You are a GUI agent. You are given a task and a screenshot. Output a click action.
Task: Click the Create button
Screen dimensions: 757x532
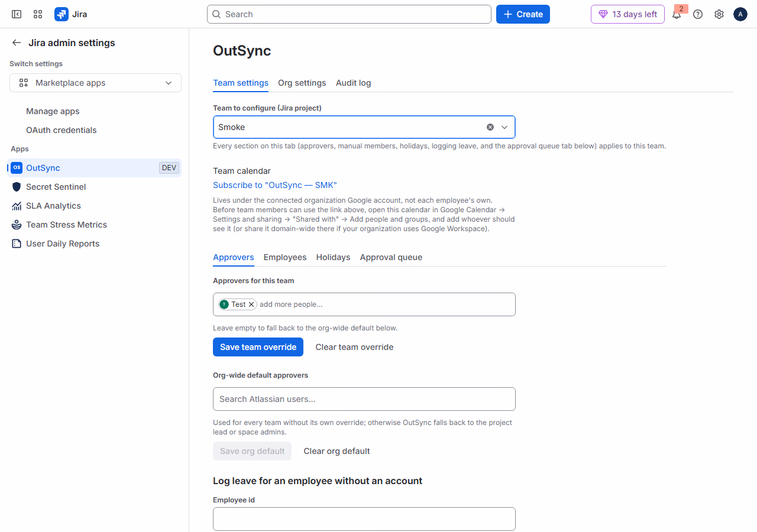(523, 14)
